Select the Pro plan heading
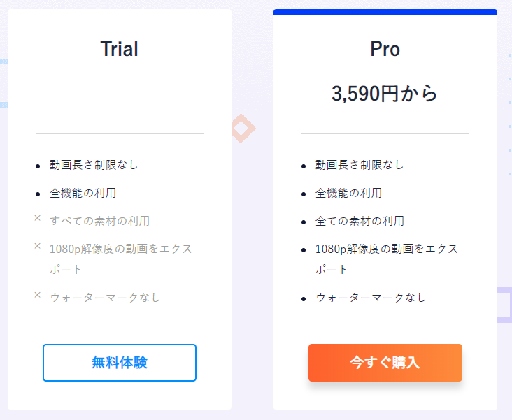 385,49
